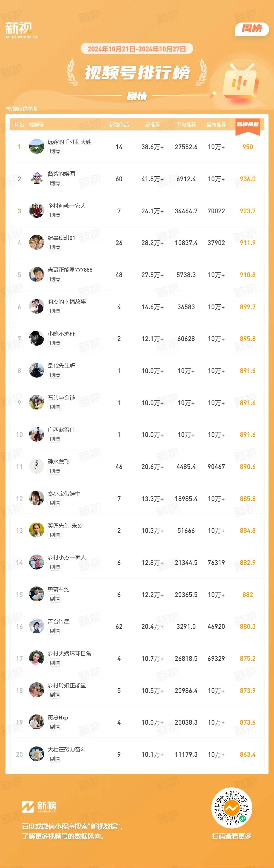274x868 pixels.
Task: Select the 总推荐 column header
Action: [x=152, y=125]
